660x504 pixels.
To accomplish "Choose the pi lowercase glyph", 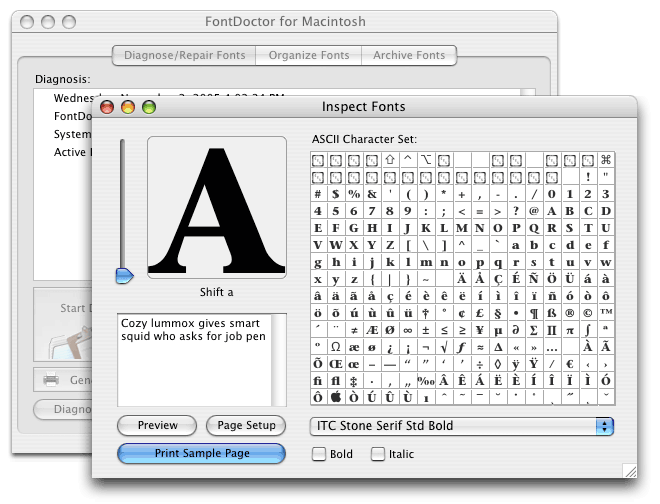I will (x=570, y=330).
